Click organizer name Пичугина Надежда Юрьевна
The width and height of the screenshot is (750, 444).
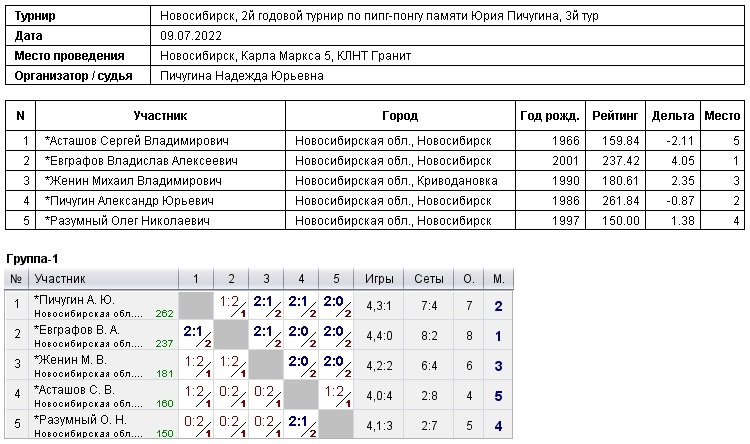pos(241,76)
